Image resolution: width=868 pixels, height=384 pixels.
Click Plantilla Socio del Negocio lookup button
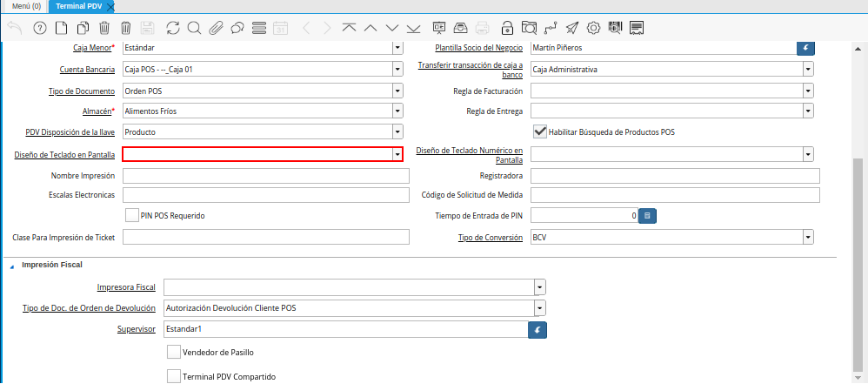(x=806, y=48)
